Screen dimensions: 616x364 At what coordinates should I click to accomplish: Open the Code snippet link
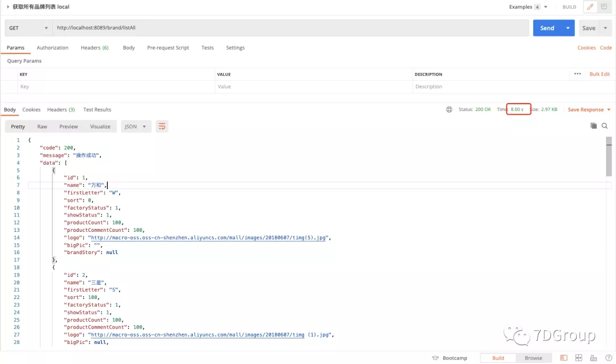click(605, 47)
